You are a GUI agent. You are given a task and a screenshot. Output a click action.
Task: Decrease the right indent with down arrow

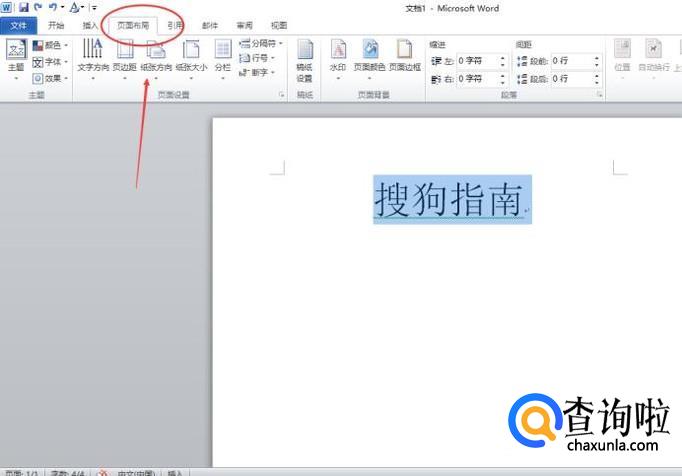pyautogui.click(x=502, y=83)
